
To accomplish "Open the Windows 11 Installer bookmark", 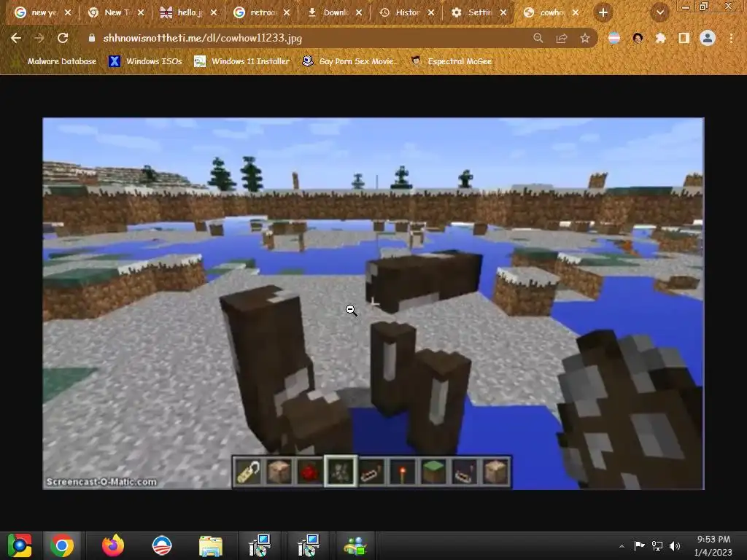I will [242, 61].
